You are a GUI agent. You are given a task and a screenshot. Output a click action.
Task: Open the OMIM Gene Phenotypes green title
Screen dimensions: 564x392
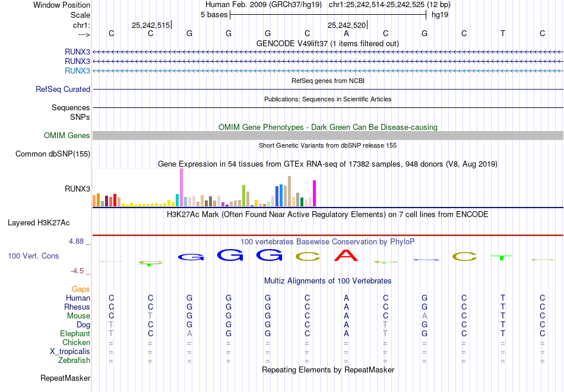click(328, 127)
